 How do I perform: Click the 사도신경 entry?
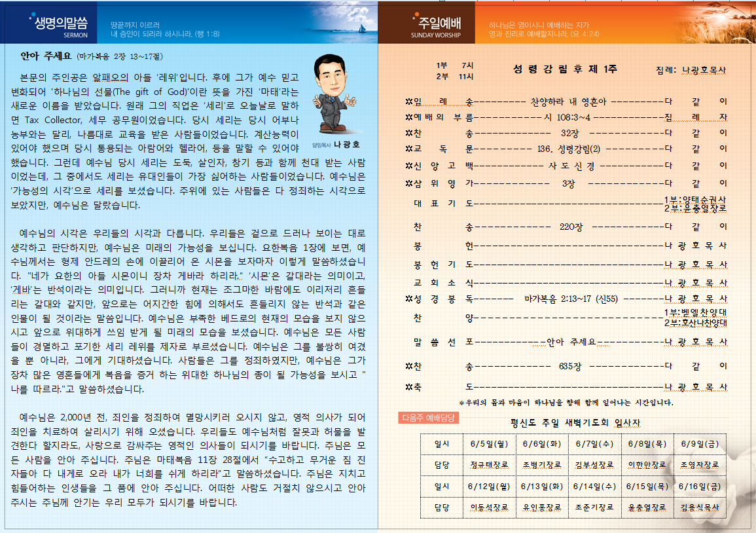point(571,166)
